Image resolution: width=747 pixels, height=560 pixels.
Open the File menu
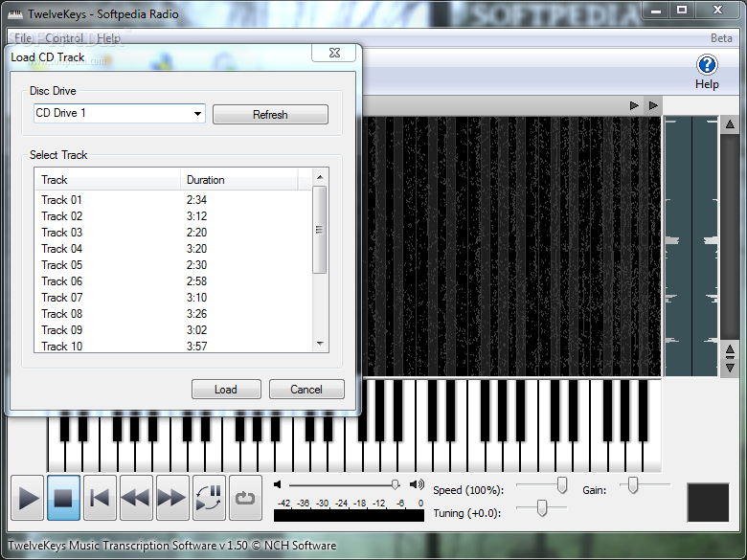click(x=23, y=38)
